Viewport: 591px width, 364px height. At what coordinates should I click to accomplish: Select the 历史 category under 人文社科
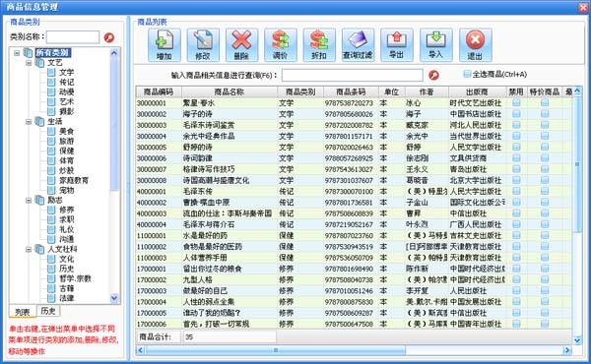[x=66, y=269]
